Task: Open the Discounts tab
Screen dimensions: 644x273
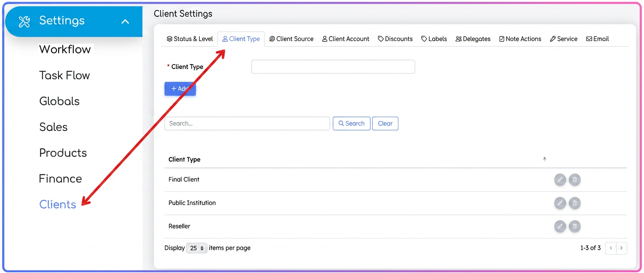Action: [395, 39]
